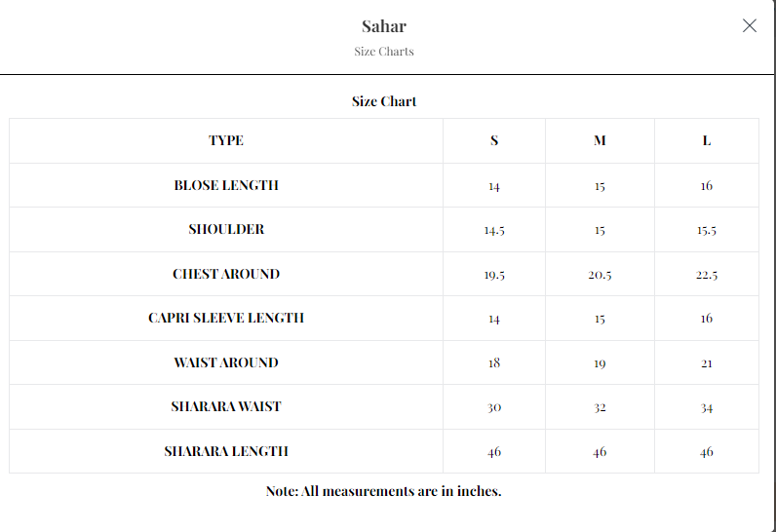Close the Sahar size chart dialog
The image size is (776, 532).
coord(749,26)
